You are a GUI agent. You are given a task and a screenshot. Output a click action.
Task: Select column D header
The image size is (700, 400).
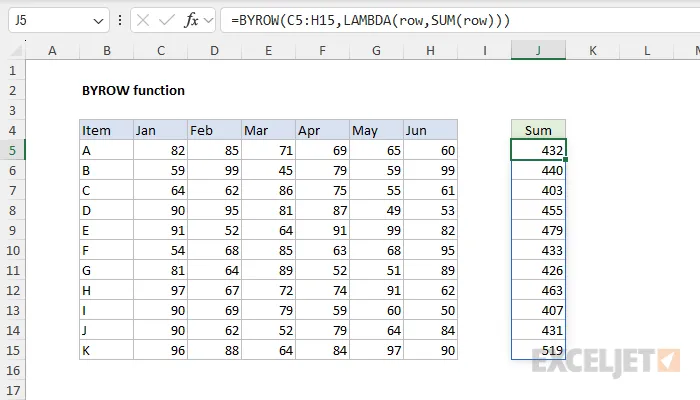point(215,50)
